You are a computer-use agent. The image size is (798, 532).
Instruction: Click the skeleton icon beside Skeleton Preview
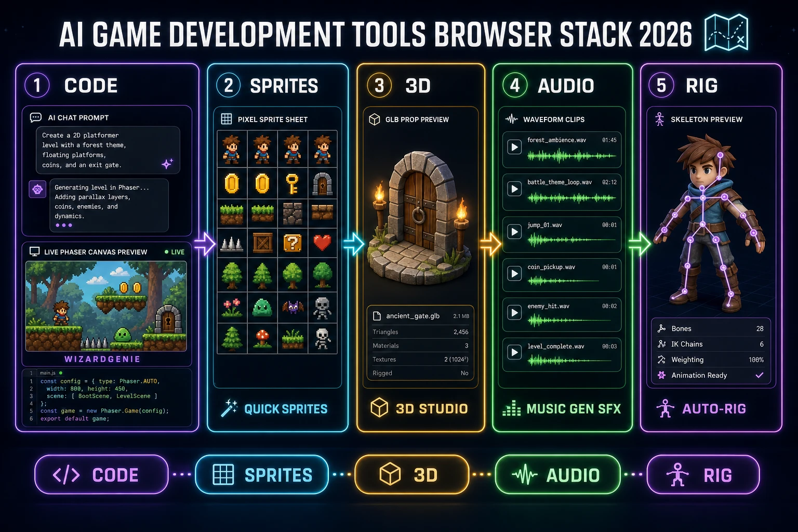pos(659,119)
